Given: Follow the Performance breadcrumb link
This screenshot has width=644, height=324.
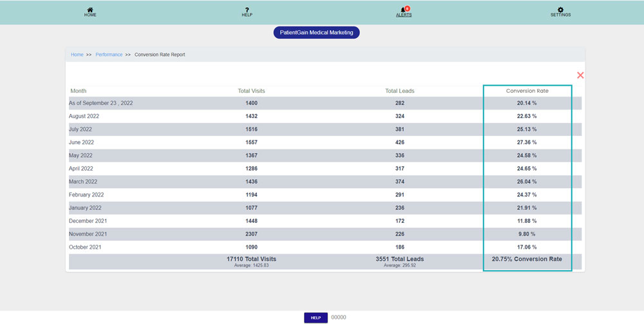Looking at the screenshot, I should [109, 55].
